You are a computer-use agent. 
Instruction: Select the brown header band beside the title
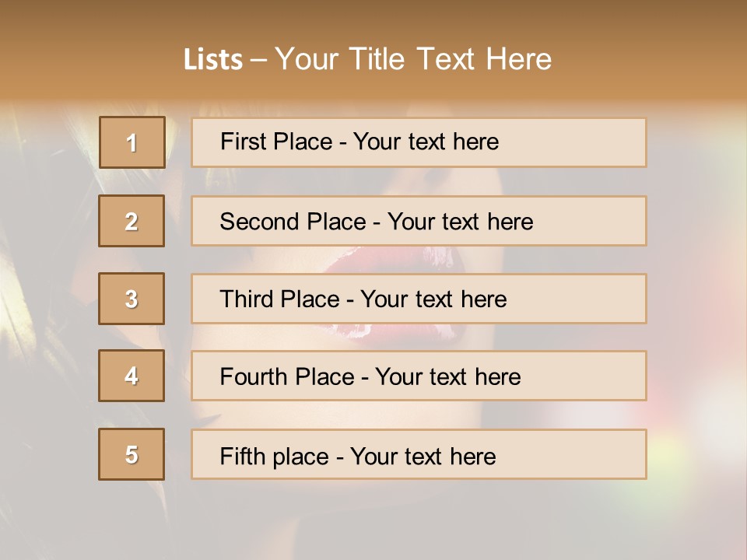pos(648,52)
